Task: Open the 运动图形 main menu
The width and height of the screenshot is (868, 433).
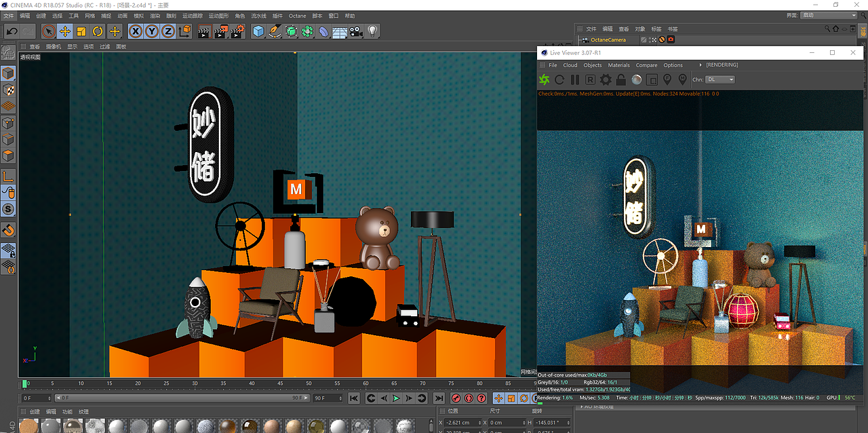Action: pos(218,16)
